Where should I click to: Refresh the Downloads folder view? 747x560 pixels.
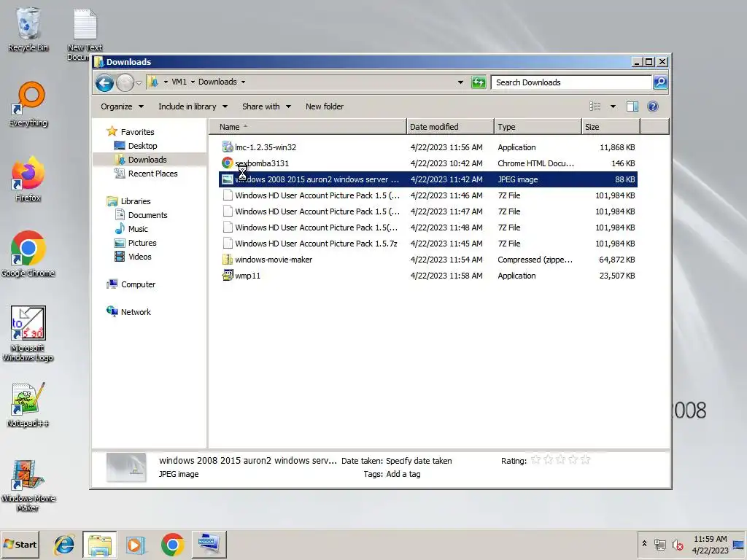[479, 82]
